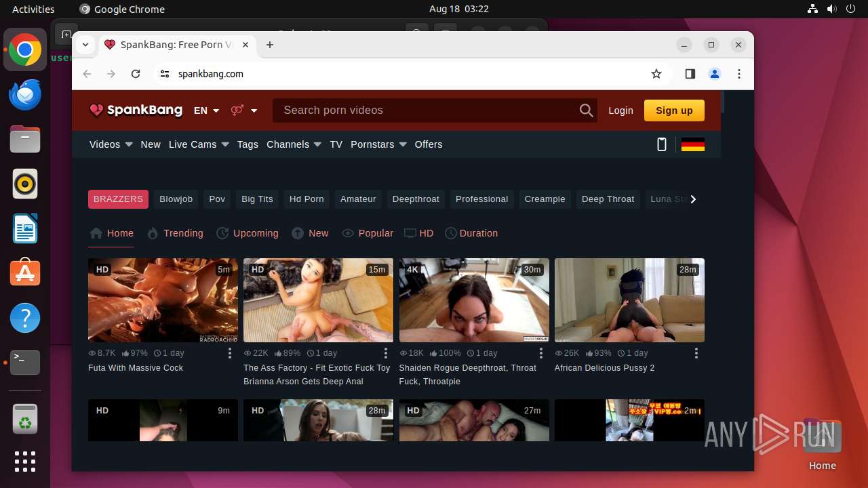868x488 pixels.
Task: Open the New nav link
Action: point(151,144)
